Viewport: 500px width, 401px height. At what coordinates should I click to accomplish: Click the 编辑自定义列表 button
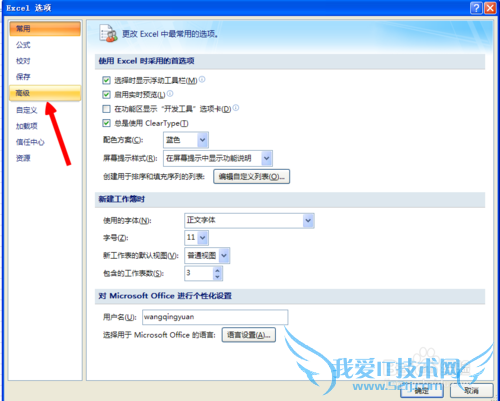tap(251, 177)
